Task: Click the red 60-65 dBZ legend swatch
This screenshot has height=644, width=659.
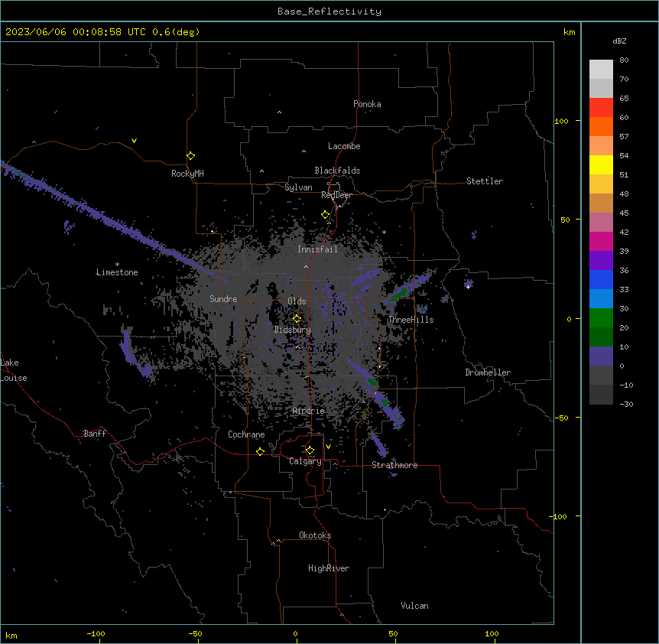Action: pos(601,108)
